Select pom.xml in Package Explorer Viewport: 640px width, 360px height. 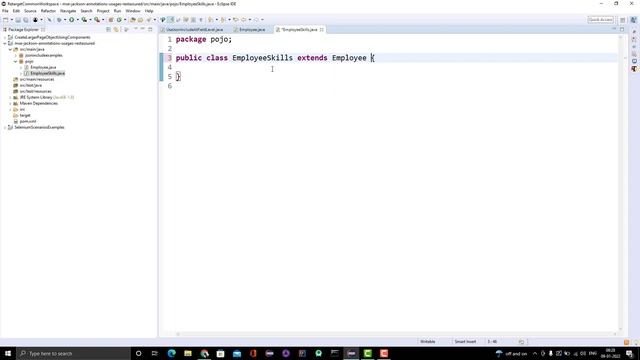click(28, 121)
